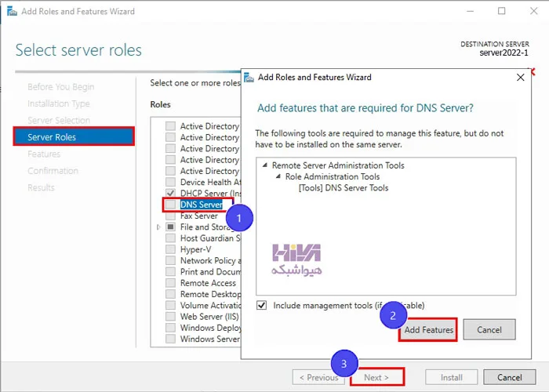Close the DNS Server features dialog
Viewport: 549px width, 392px height.
click(x=520, y=78)
